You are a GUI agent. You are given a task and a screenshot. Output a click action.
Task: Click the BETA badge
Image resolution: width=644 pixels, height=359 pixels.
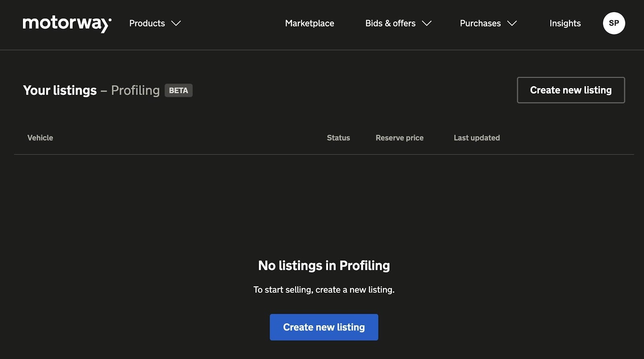pyautogui.click(x=178, y=90)
